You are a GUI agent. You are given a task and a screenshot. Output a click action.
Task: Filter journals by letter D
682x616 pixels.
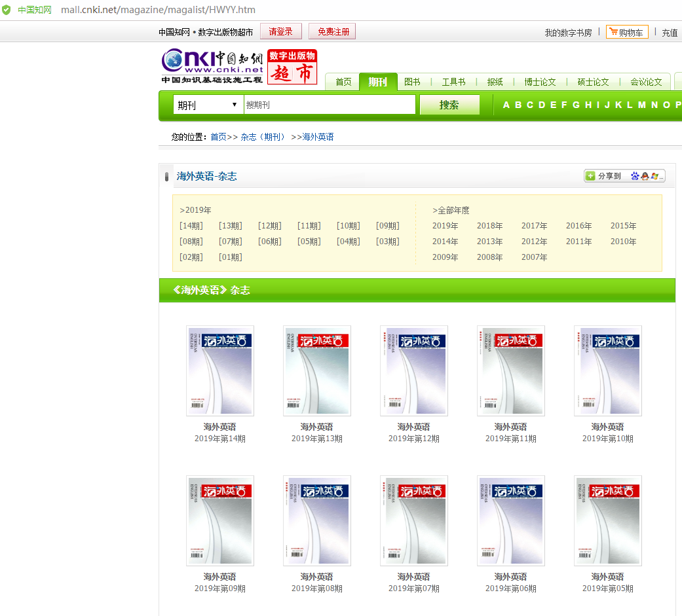pos(542,105)
